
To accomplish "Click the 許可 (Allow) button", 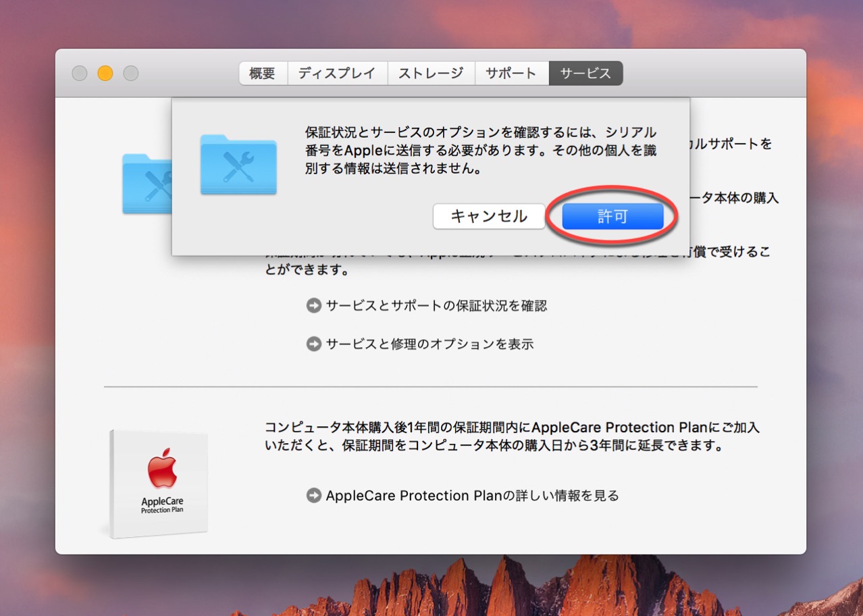I will click(613, 217).
